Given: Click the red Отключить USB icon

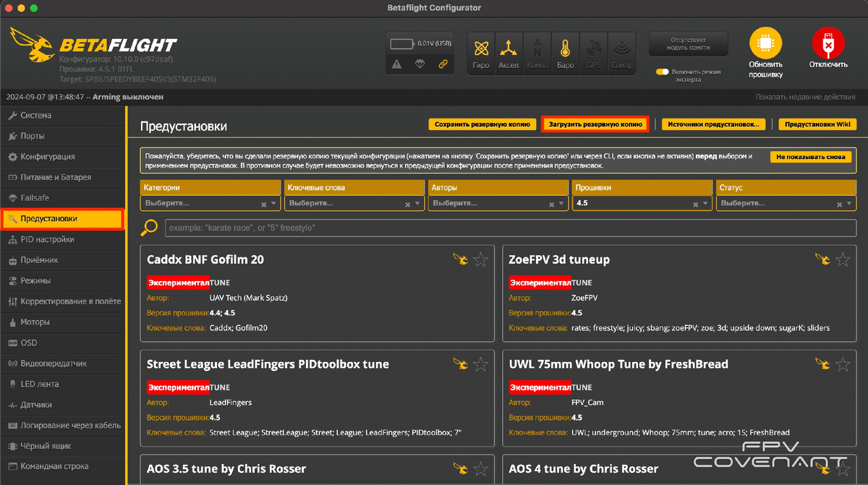Looking at the screenshot, I should [828, 44].
